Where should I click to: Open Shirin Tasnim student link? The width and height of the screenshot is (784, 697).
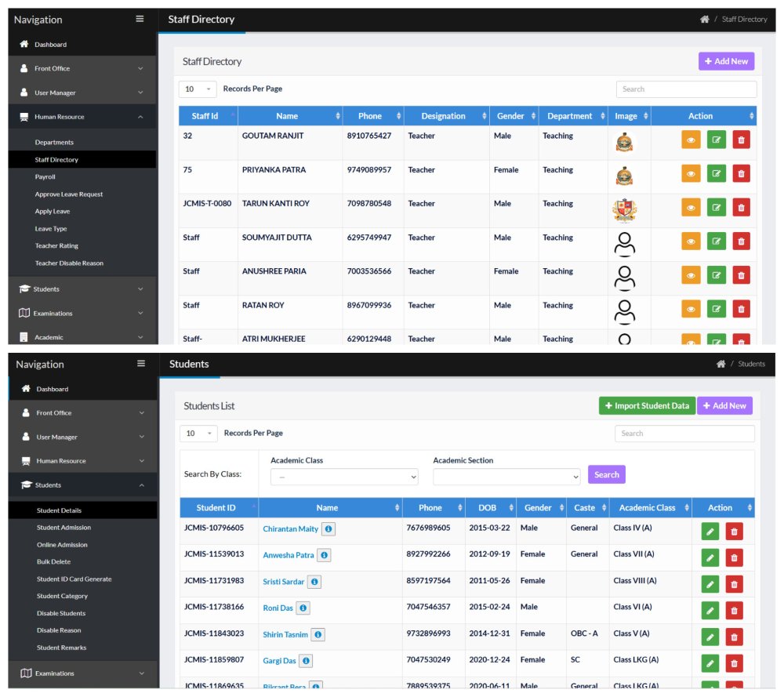pyautogui.click(x=285, y=634)
